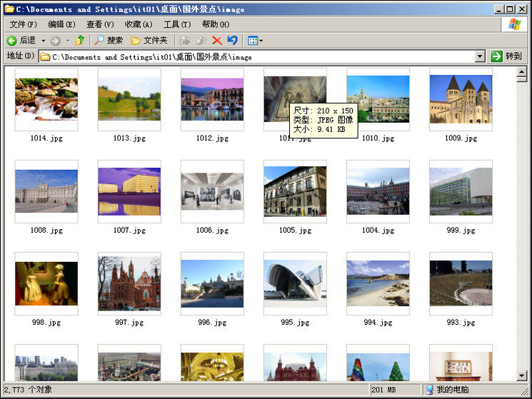Open the 收藏(A) menu
Screen dimensions: 532x399
coord(139,24)
